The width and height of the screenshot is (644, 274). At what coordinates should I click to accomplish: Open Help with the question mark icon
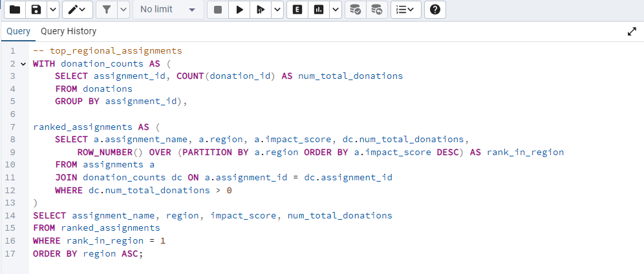(435, 10)
